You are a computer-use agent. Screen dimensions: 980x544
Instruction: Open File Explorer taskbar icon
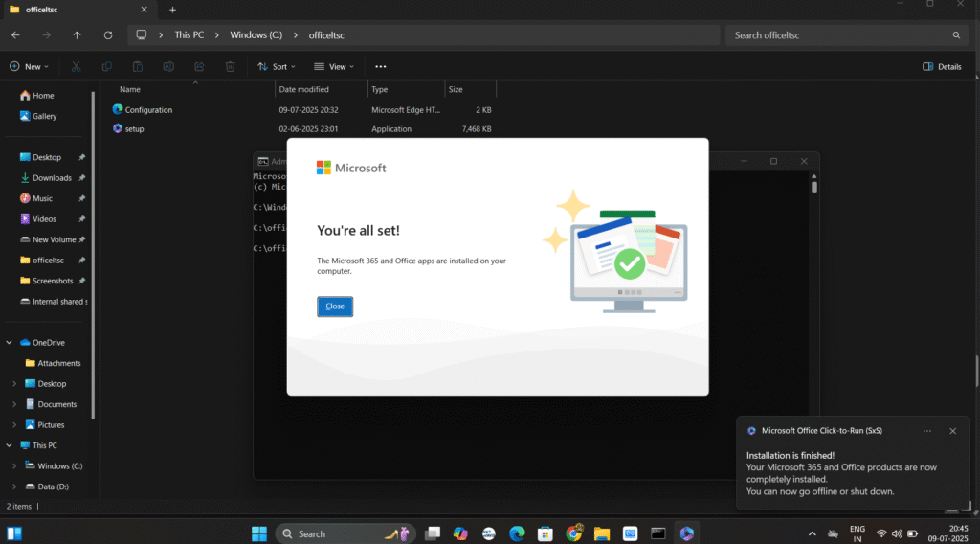coord(602,533)
